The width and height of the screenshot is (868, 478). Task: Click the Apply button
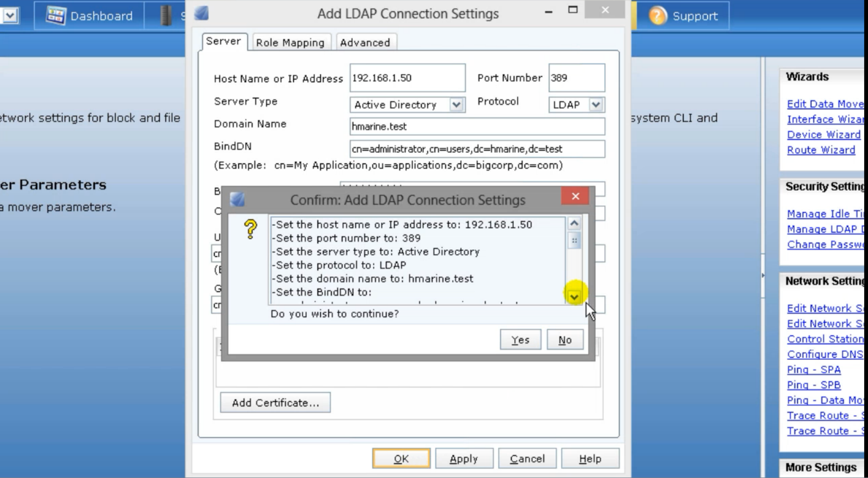[464, 458]
